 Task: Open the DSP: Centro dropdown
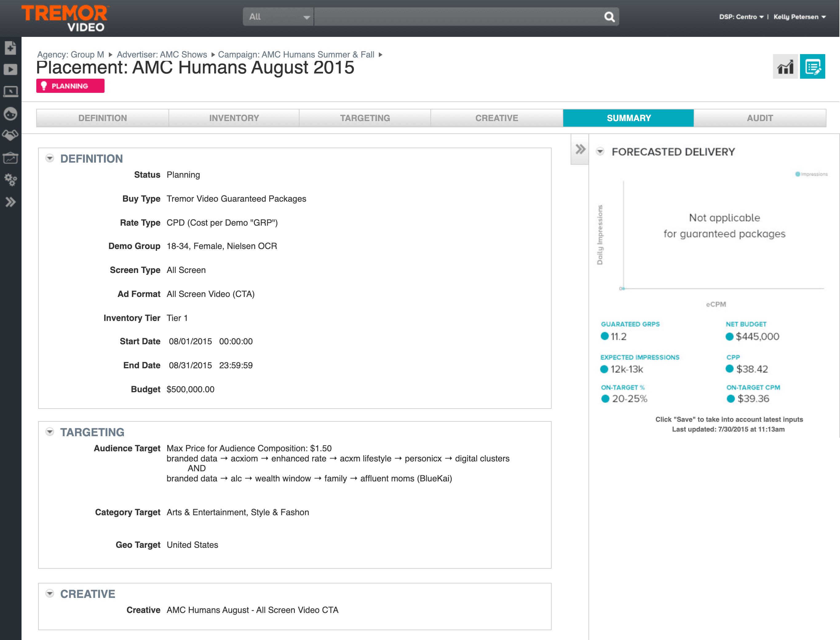pyautogui.click(x=741, y=17)
